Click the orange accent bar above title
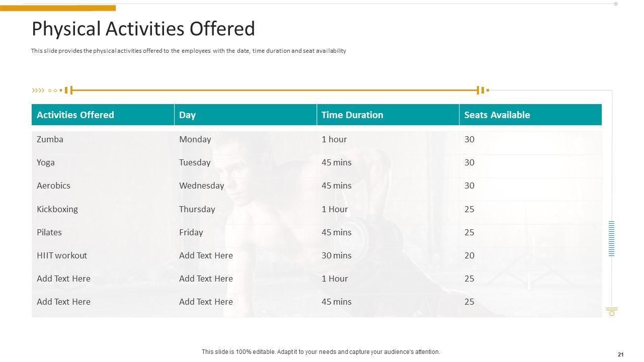This screenshot has height=362, width=644. click(69, 8)
